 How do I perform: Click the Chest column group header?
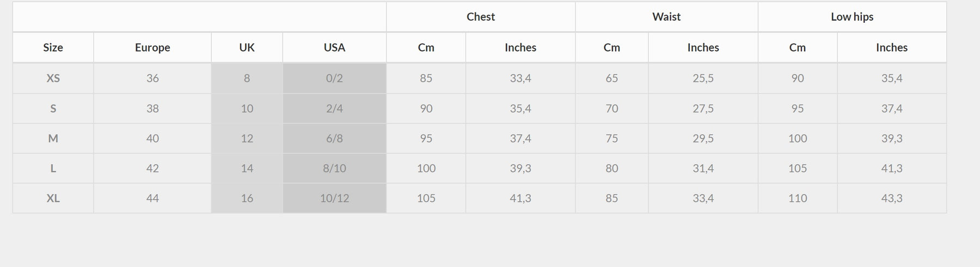(481, 17)
